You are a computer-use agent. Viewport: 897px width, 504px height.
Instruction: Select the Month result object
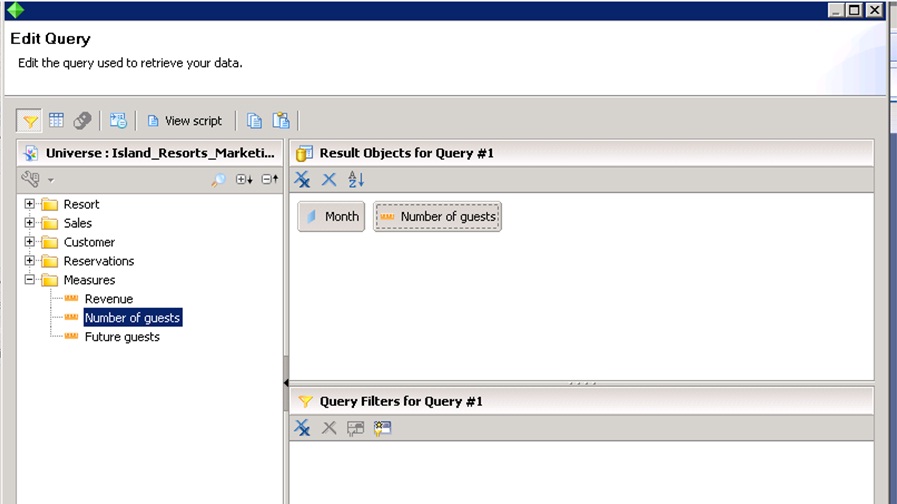coord(331,216)
